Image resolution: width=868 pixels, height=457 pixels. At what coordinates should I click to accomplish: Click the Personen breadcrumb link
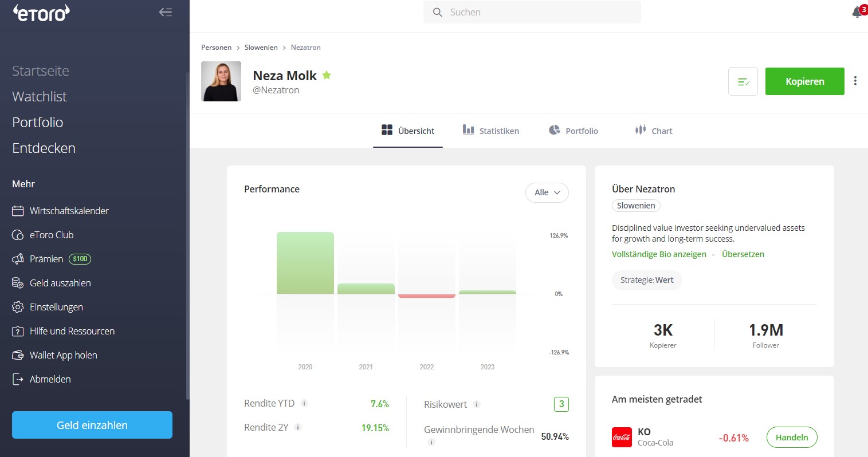217,48
